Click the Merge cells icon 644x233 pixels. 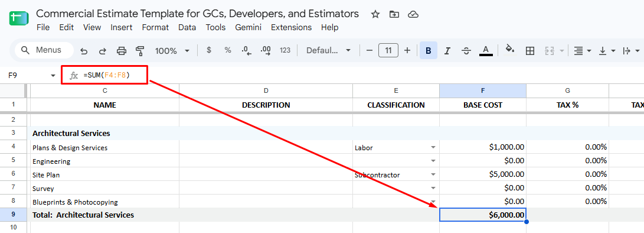[x=549, y=51]
